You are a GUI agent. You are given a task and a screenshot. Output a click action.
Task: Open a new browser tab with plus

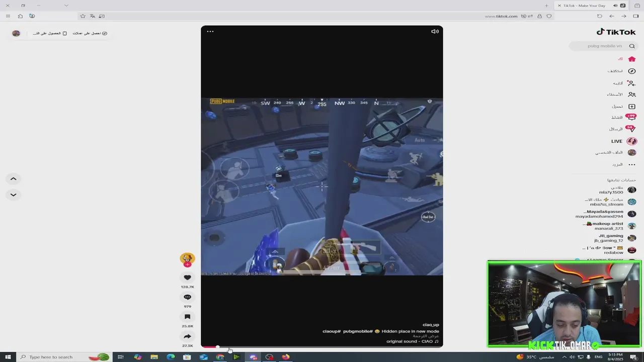click(546, 6)
